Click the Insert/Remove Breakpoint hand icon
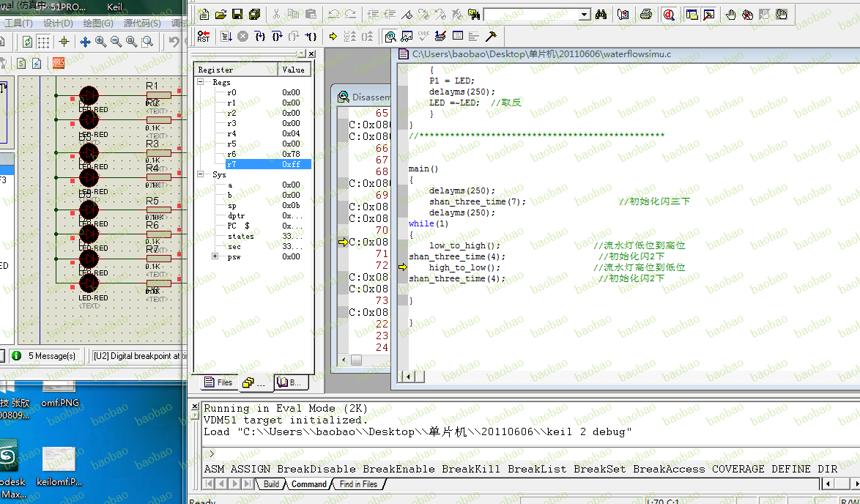The width and height of the screenshot is (860, 504). [x=731, y=14]
